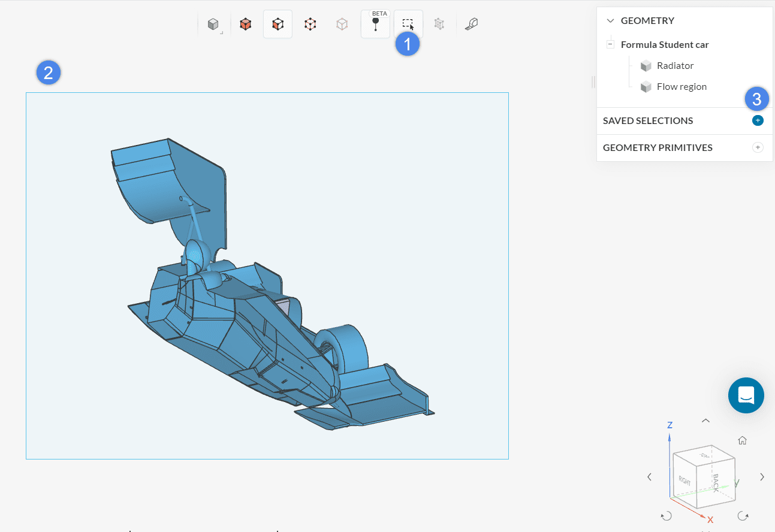Select Radiator in geometry tree
The width and height of the screenshot is (775, 532).
pos(675,66)
